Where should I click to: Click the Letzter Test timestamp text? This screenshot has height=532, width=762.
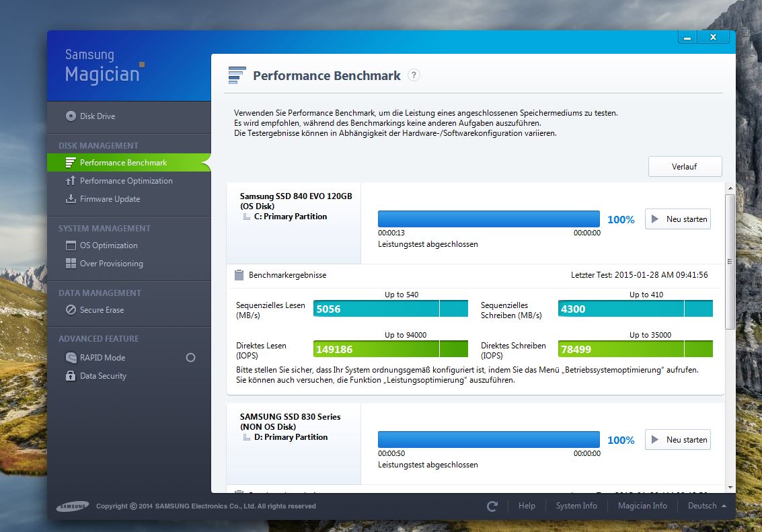(640, 275)
